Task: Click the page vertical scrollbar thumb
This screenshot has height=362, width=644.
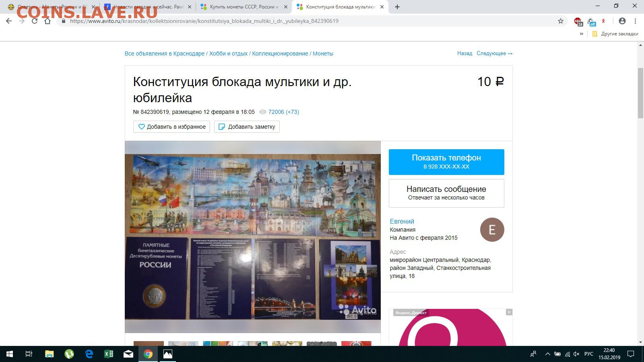Action: [x=640, y=93]
